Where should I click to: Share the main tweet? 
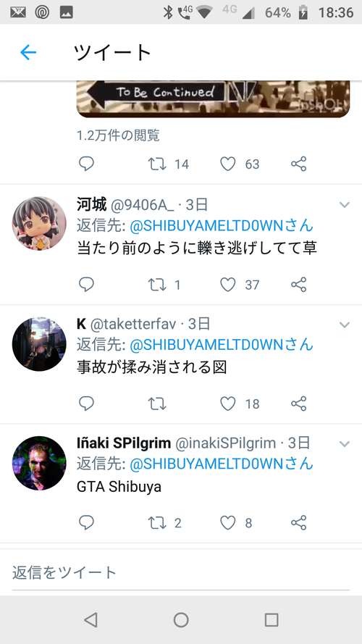coord(299,164)
